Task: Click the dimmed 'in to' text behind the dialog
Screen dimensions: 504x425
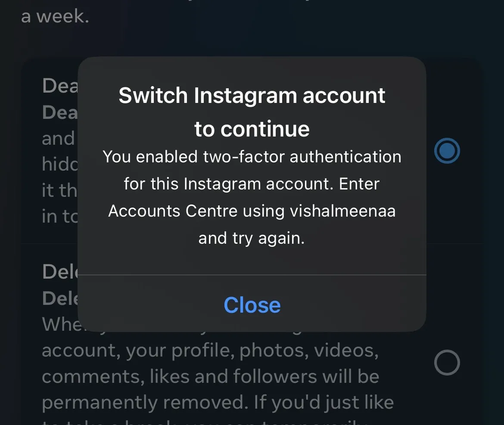Action: [60, 216]
